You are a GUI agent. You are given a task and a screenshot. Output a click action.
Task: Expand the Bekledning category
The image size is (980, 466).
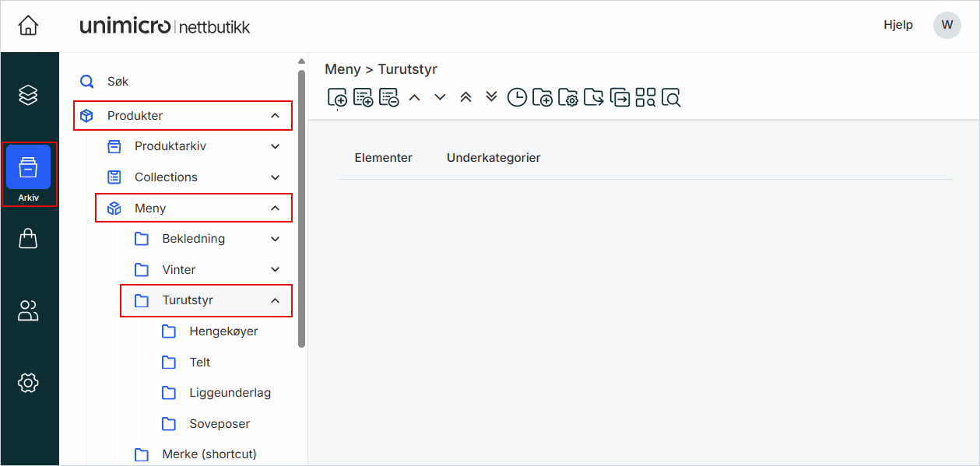pos(274,238)
